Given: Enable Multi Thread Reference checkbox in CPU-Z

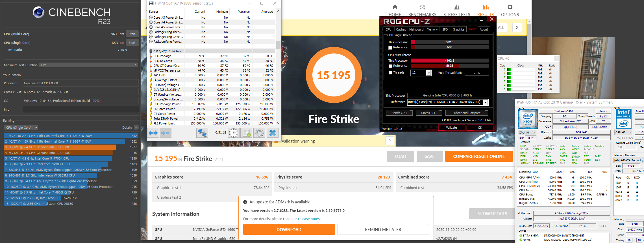Looking at the screenshot, I should (390, 66).
